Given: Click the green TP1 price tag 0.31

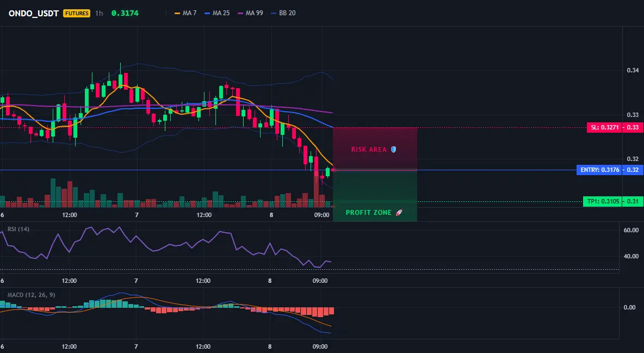Looking at the screenshot, I should coord(633,201).
